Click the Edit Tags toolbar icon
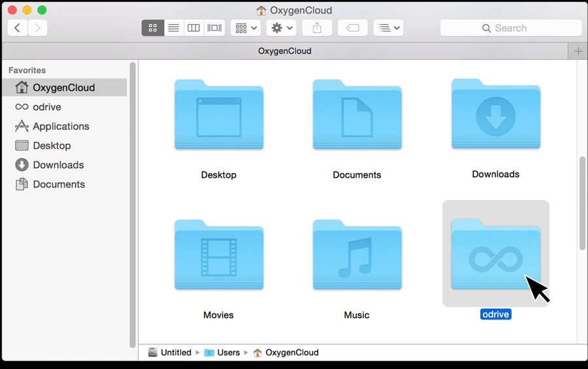 353,28
